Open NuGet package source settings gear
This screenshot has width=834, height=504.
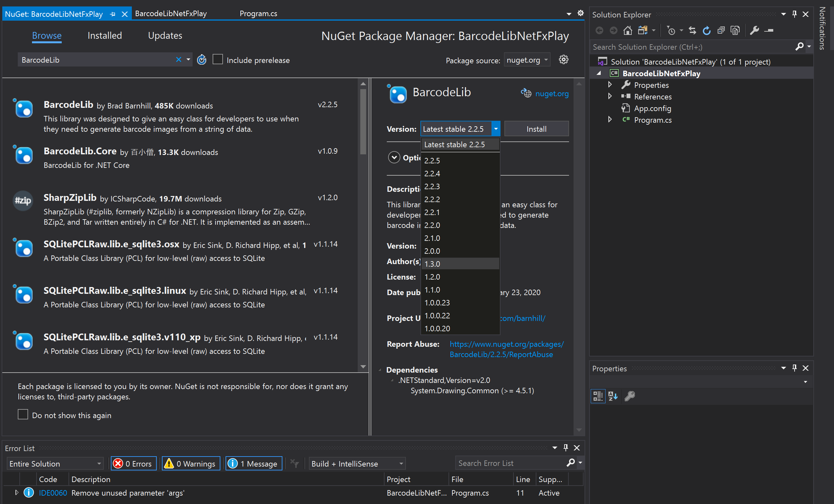point(564,59)
